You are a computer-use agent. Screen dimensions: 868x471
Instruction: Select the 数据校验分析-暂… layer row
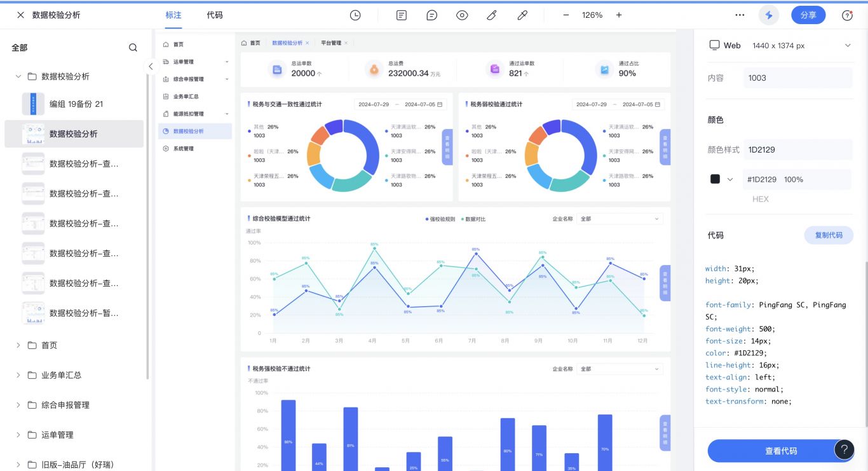pyautogui.click(x=74, y=313)
